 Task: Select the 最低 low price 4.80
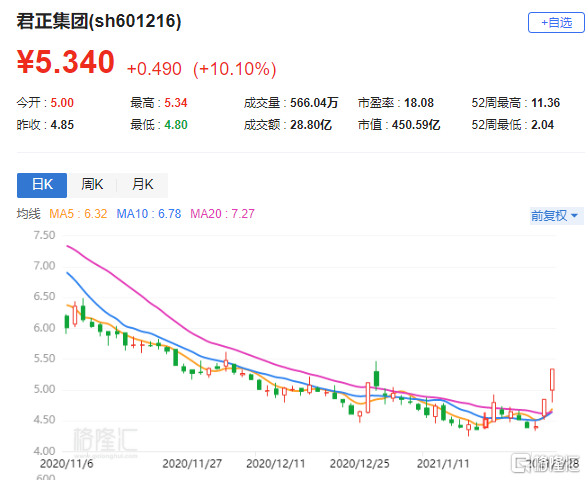176,125
